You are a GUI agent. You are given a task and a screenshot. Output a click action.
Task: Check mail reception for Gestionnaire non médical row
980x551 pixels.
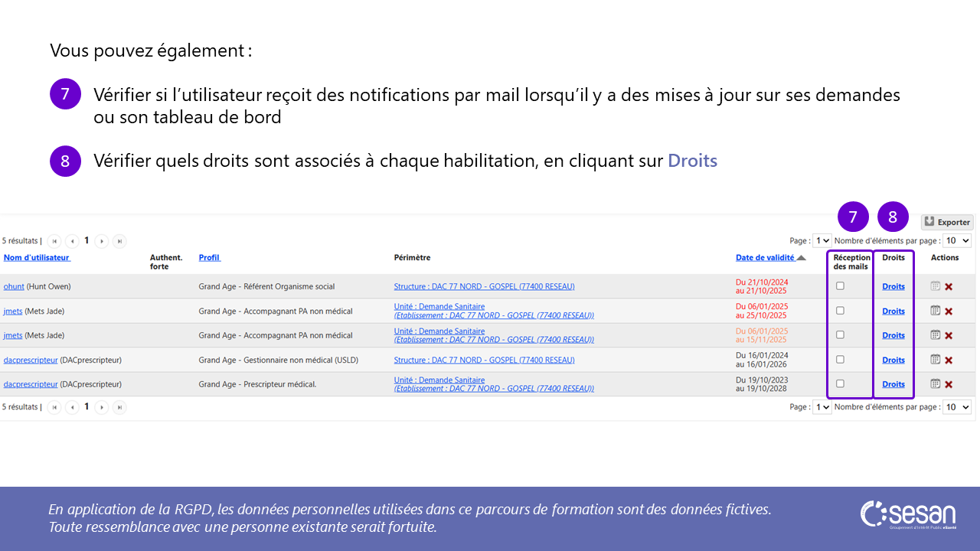(x=840, y=360)
